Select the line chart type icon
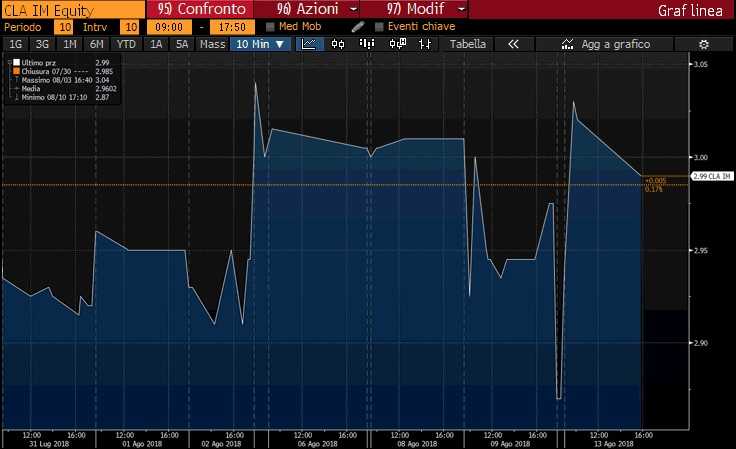Viewport: 736px width, 449px height. coord(309,44)
